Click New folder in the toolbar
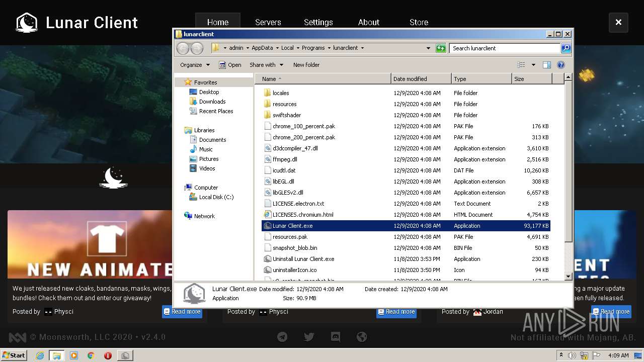644x362 pixels. tap(306, 65)
